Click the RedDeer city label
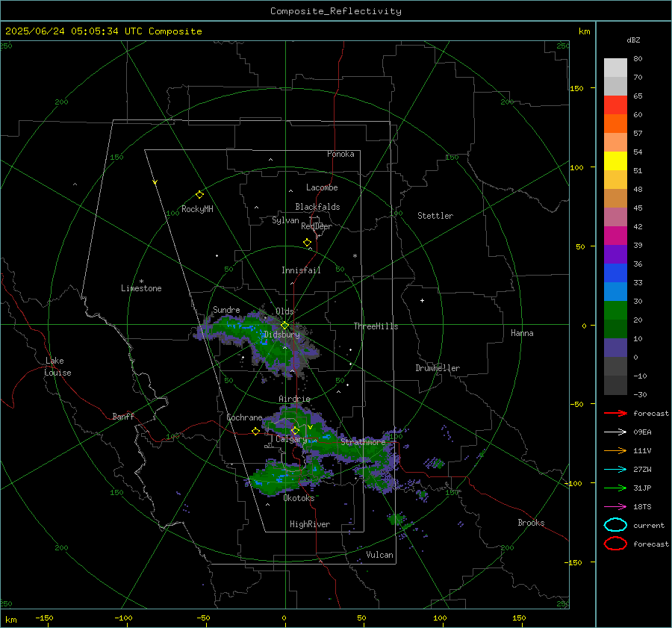This screenshot has width=672, height=628. coord(317,226)
